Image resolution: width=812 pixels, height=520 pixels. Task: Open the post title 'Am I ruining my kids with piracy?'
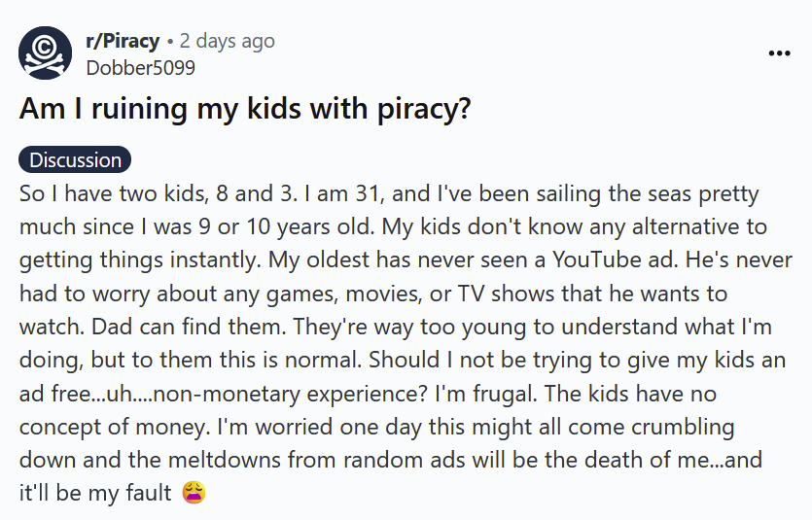pyautogui.click(x=245, y=109)
